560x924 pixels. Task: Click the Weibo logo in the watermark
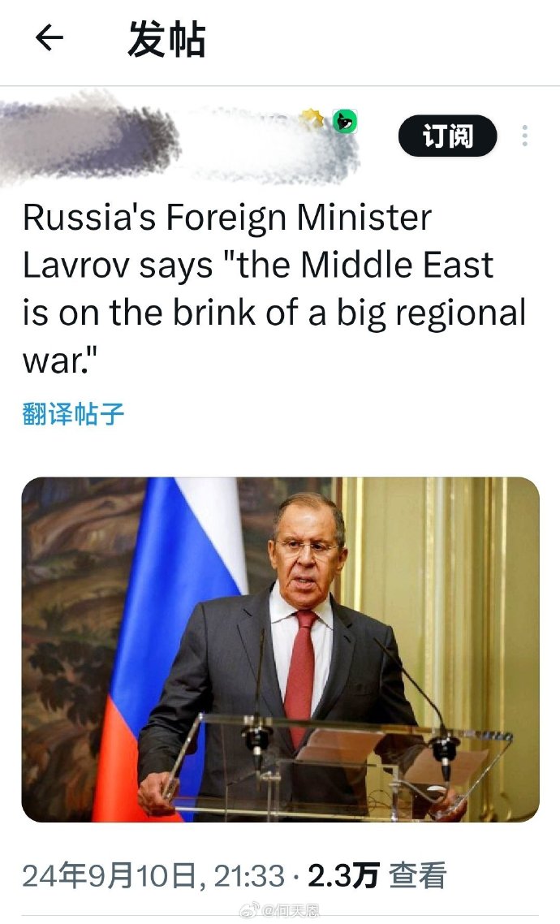click(x=250, y=911)
